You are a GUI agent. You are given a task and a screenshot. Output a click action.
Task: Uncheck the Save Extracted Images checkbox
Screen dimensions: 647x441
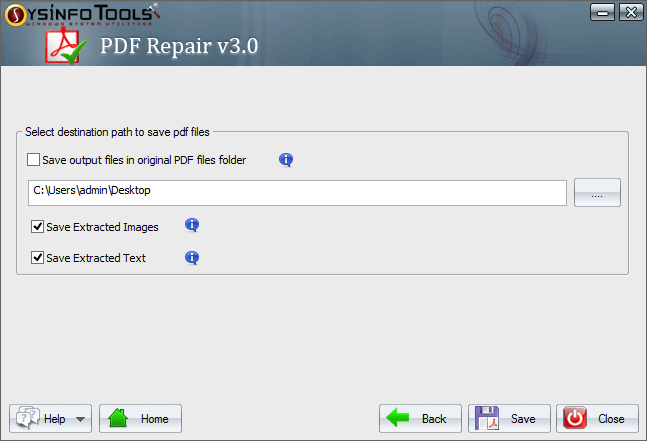coord(38,227)
